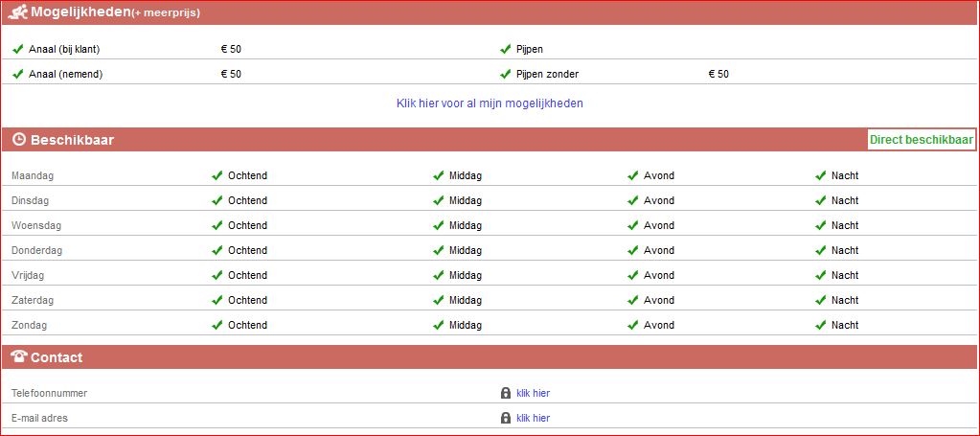Click 'Nacht' text in the Donderdag row
The image size is (980, 436).
(x=845, y=250)
